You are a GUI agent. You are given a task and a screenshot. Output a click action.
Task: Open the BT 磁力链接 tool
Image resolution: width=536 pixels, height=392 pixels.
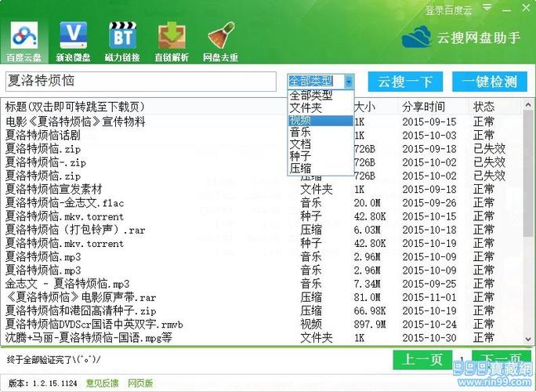[x=122, y=42]
